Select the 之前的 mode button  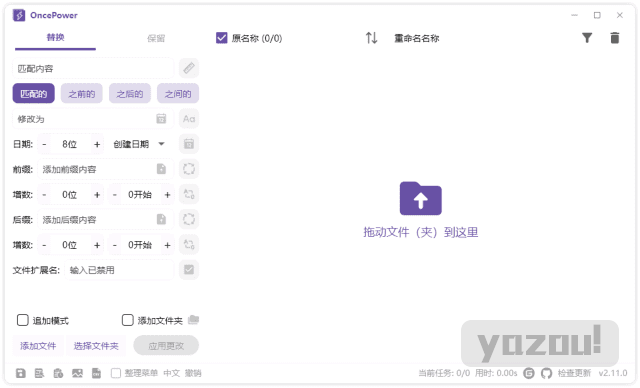(x=82, y=93)
